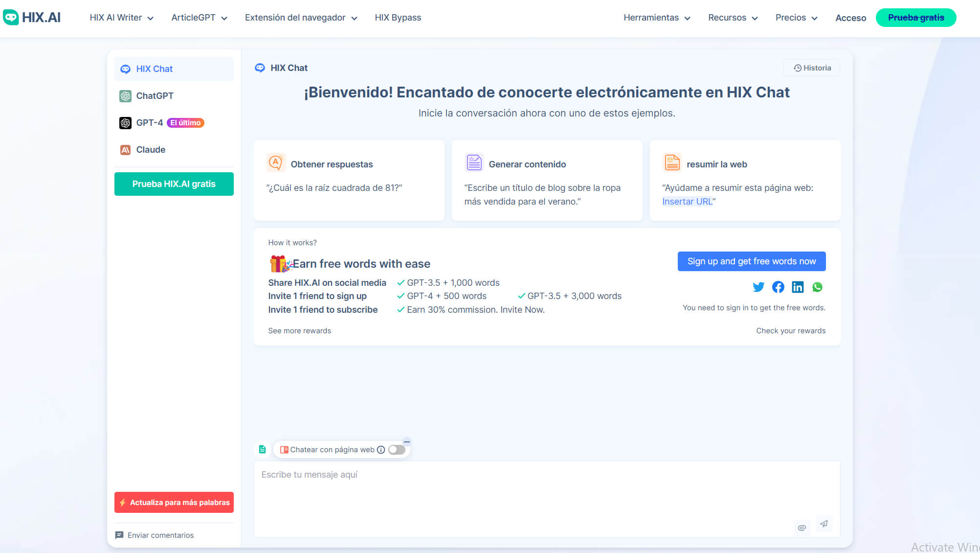Click the Enviar comentarios feedback icon
Viewport: 980px width, 553px height.
point(119,535)
